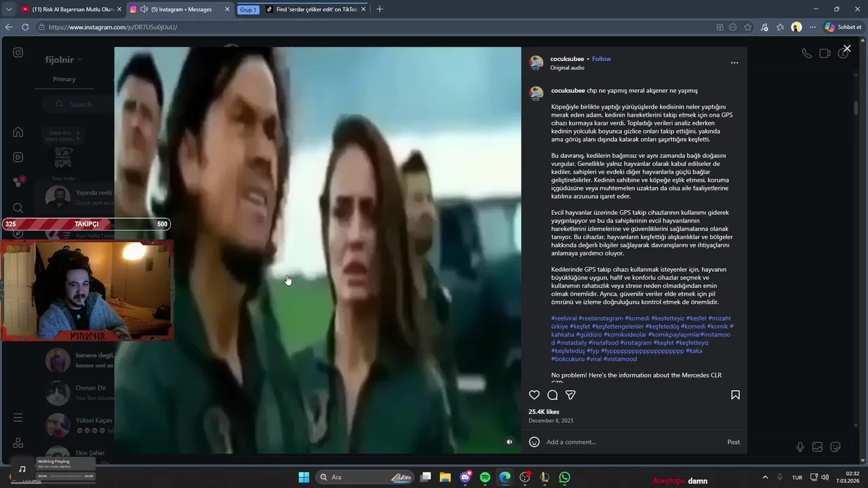Screen dimensions: 868x488
Task: Open File Explorer from the taskbar
Action: point(446,477)
